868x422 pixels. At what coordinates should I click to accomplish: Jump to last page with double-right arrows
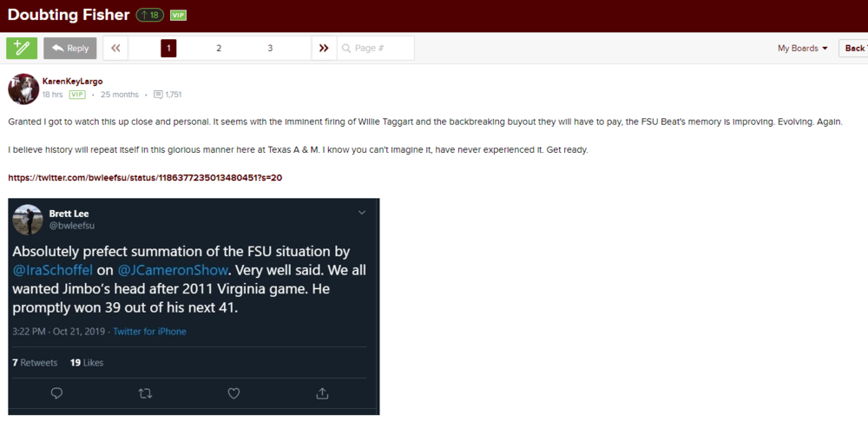pos(324,49)
